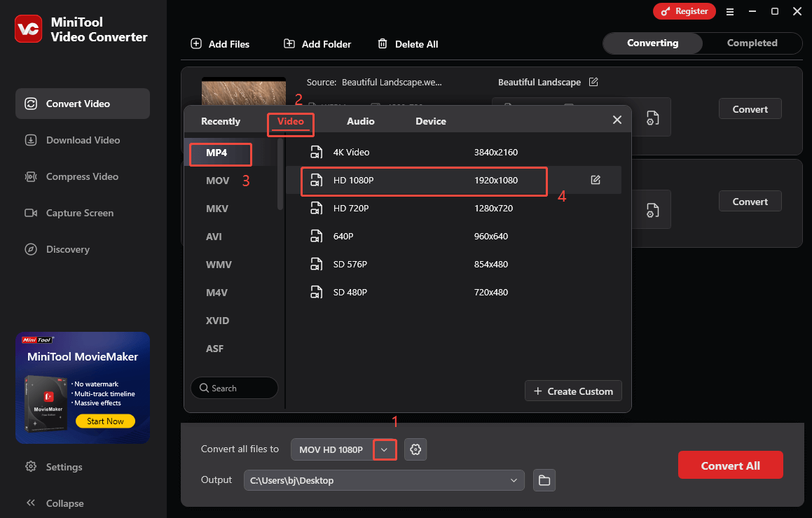Select the SD 576P preset
812x518 pixels.
(x=454, y=264)
